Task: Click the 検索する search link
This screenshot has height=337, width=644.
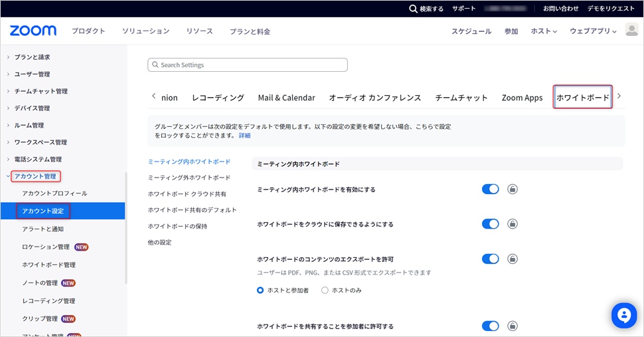Action: click(x=432, y=9)
